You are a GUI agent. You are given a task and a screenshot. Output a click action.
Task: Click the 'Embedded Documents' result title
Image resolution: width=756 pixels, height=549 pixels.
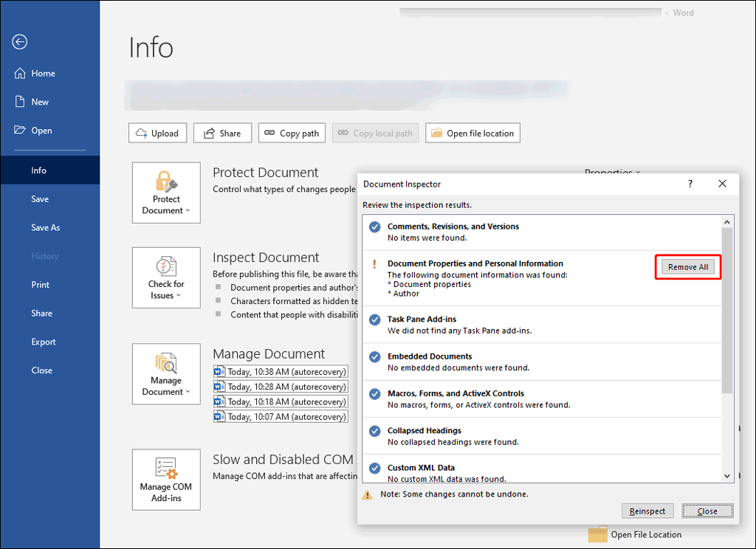click(430, 356)
